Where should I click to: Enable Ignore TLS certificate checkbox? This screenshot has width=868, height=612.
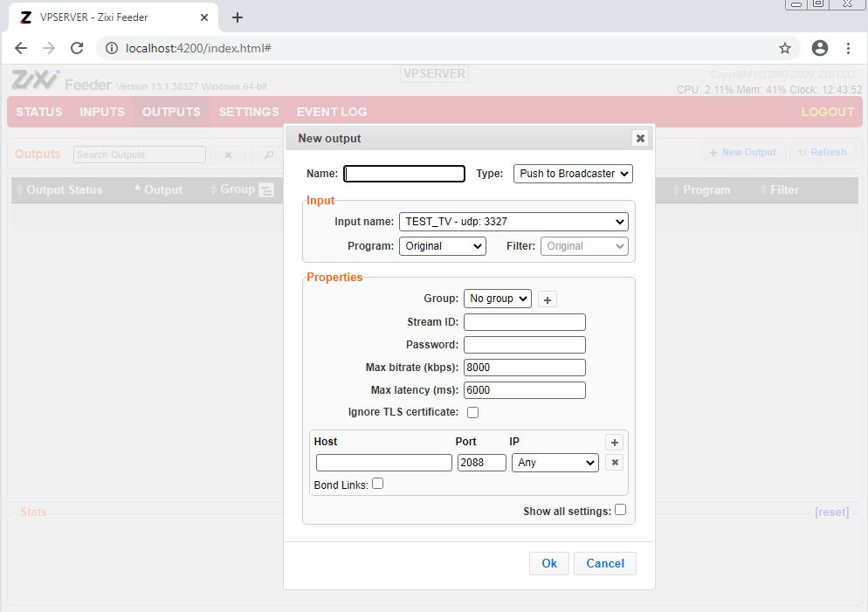pyautogui.click(x=472, y=412)
